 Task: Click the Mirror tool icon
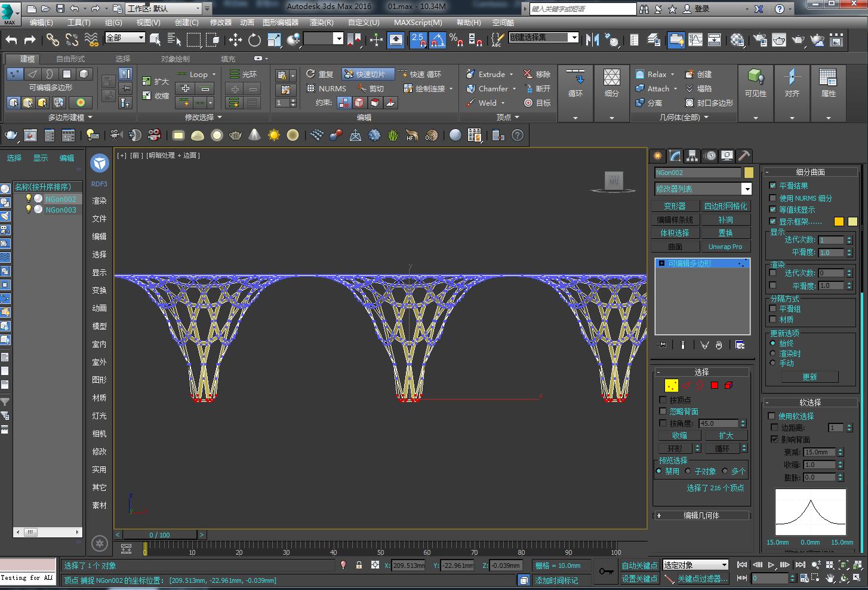click(592, 40)
